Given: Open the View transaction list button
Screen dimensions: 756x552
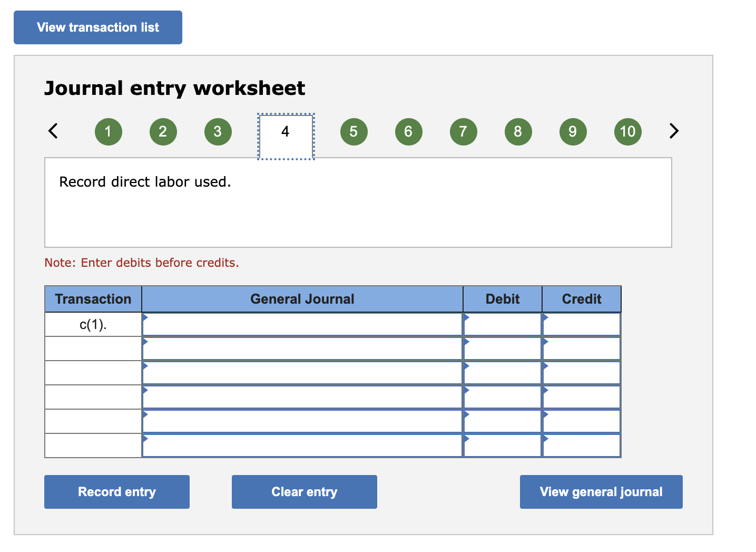Looking at the screenshot, I should tap(97, 27).
